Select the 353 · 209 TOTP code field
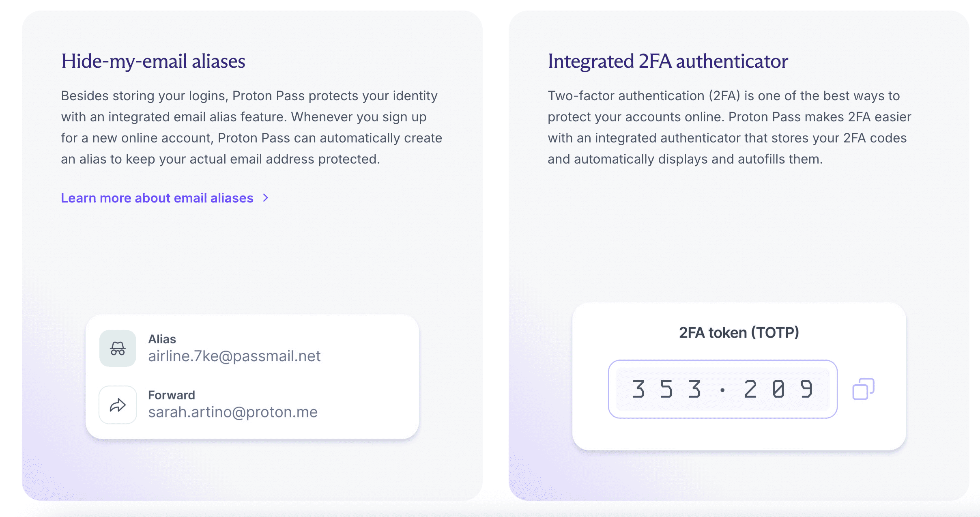980x517 pixels. pos(722,389)
